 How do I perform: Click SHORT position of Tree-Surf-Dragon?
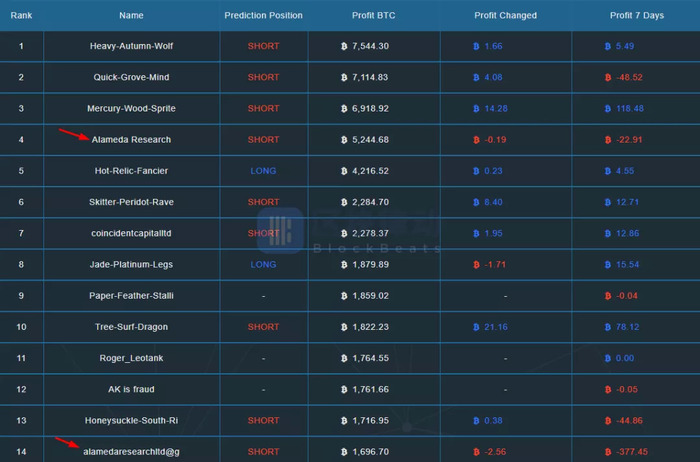(263, 327)
